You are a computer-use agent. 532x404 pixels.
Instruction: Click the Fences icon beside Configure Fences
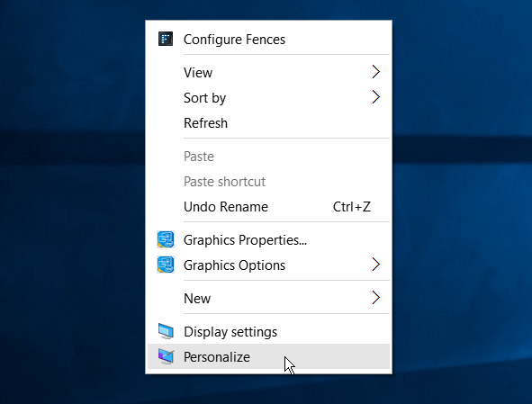(166, 39)
